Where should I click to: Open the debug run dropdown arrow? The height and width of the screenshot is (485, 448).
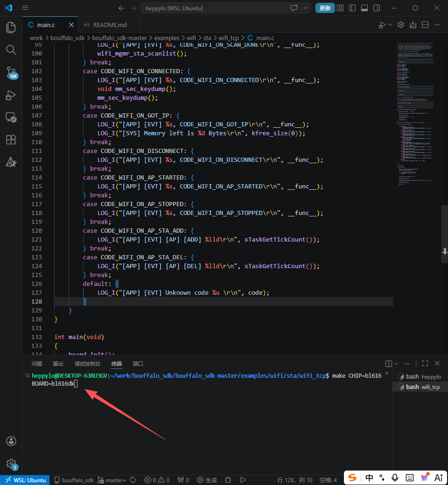(390, 25)
